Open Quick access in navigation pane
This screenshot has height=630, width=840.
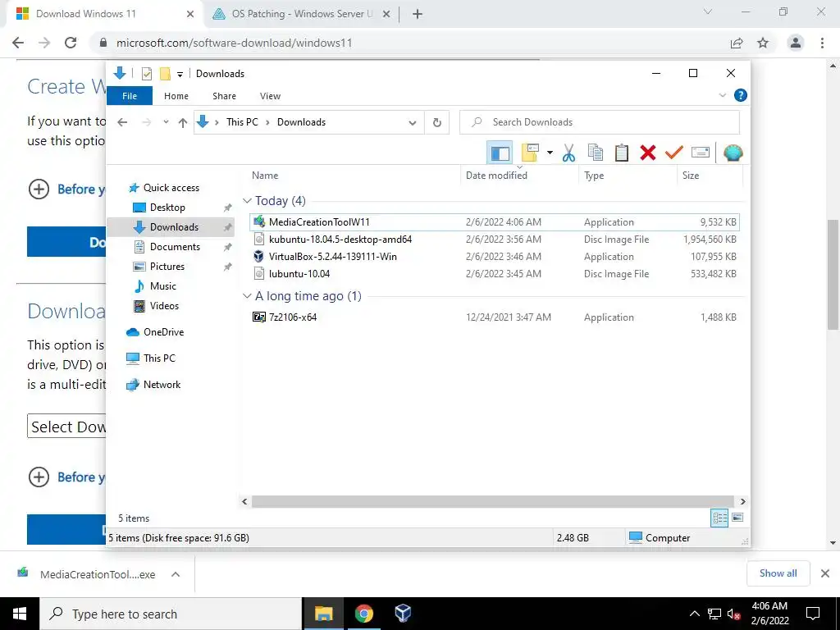click(171, 188)
